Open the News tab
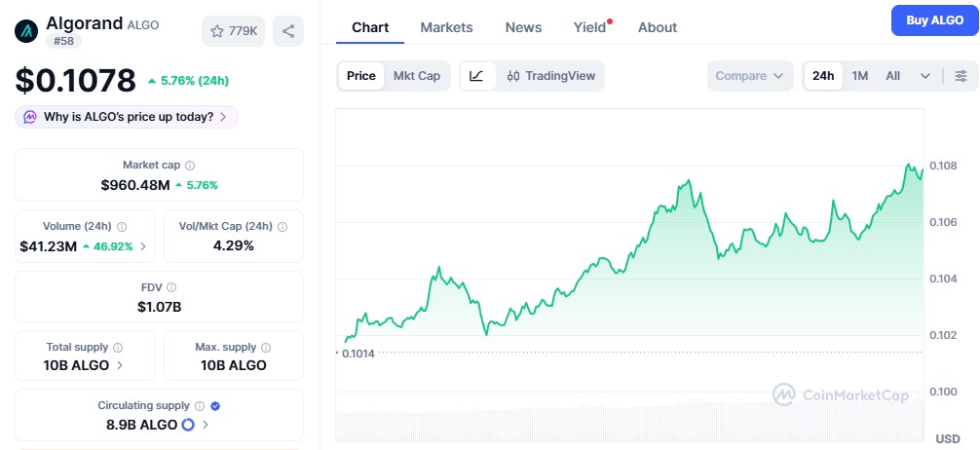Viewport: 980px width, 450px height. click(524, 27)
